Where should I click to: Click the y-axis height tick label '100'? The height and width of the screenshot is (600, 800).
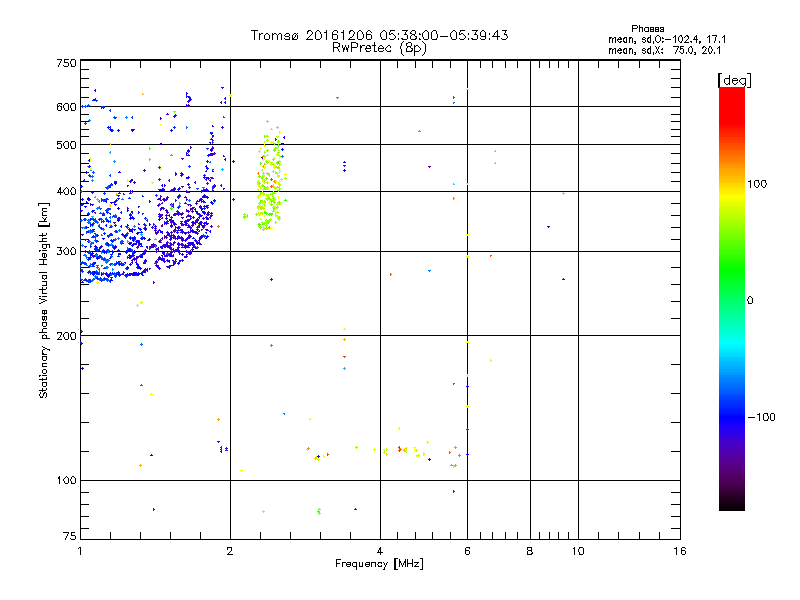(x=66, y=481)
